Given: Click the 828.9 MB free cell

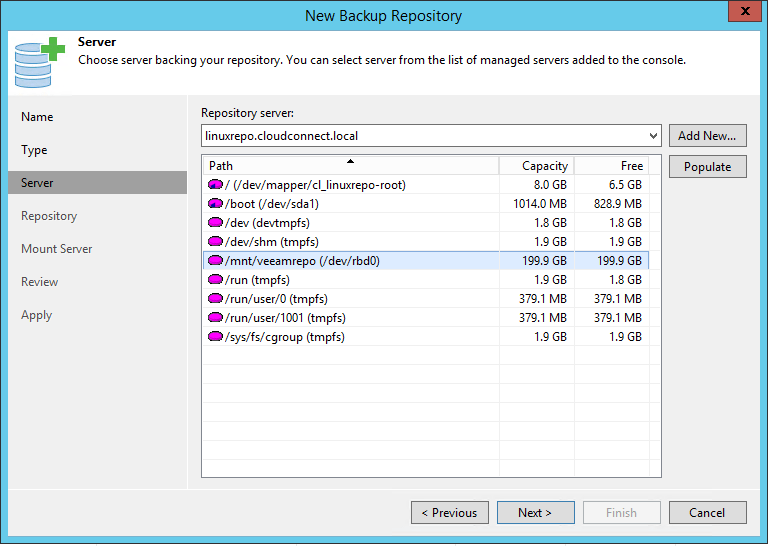Looking at the screenshot, I should coord(618,204).
